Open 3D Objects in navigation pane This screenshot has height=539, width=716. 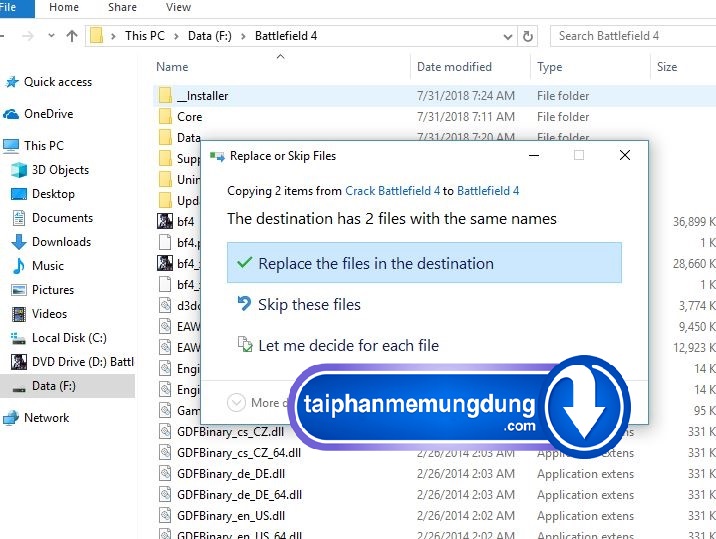(x=60, y=170)
